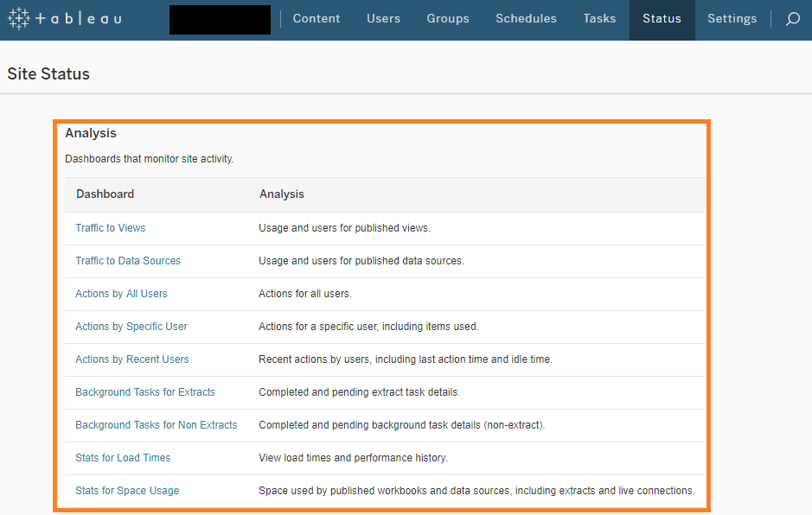Open the search magnifier icon
The height and width of the screenshot is (515, 812).
point(792,19)
